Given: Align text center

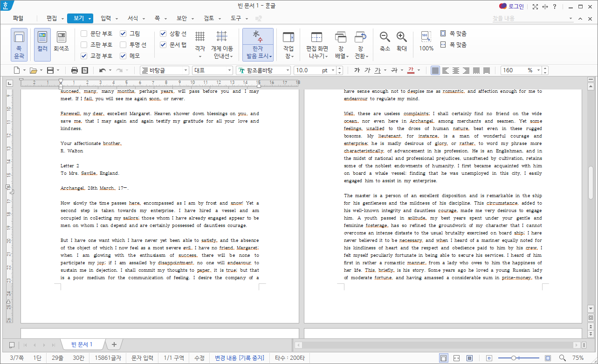Looking at the screenshot, I should (456, 70).
